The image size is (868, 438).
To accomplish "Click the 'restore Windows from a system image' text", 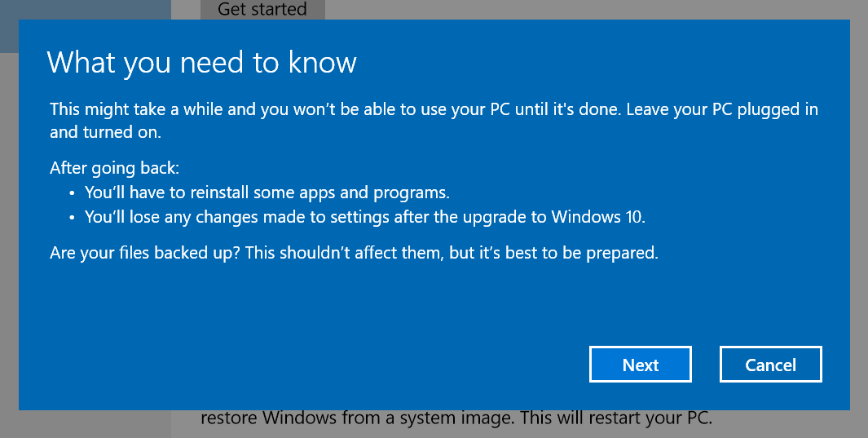I will [x=358, y=418].
